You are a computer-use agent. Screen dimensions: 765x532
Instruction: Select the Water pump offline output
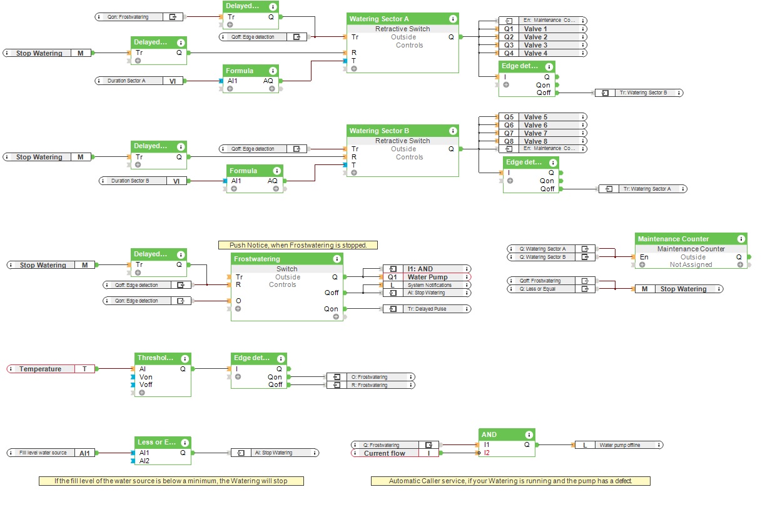(x=618, y=445)
